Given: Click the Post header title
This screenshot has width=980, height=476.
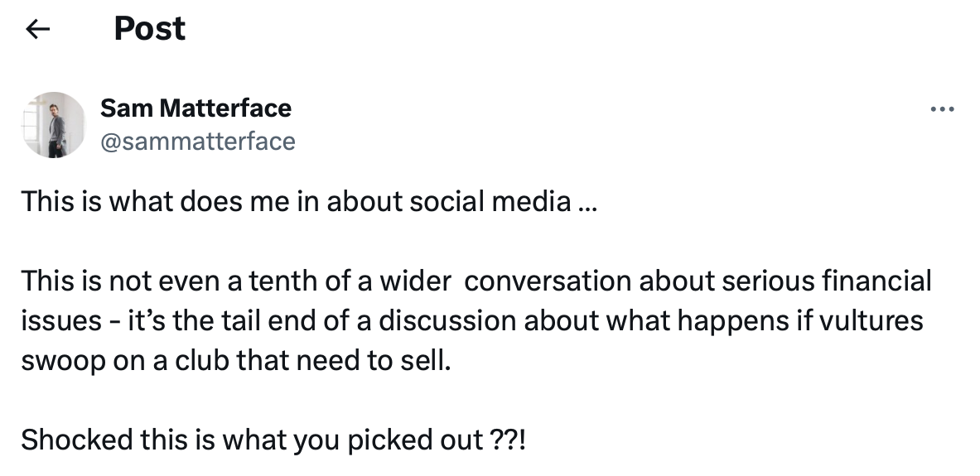Looking at the screenshot, I should point(149,30).
